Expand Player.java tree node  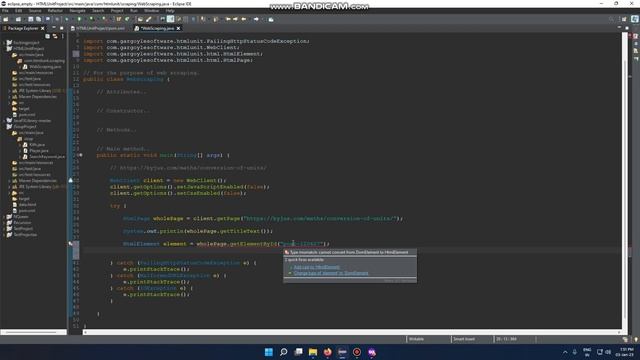(20, 151)
